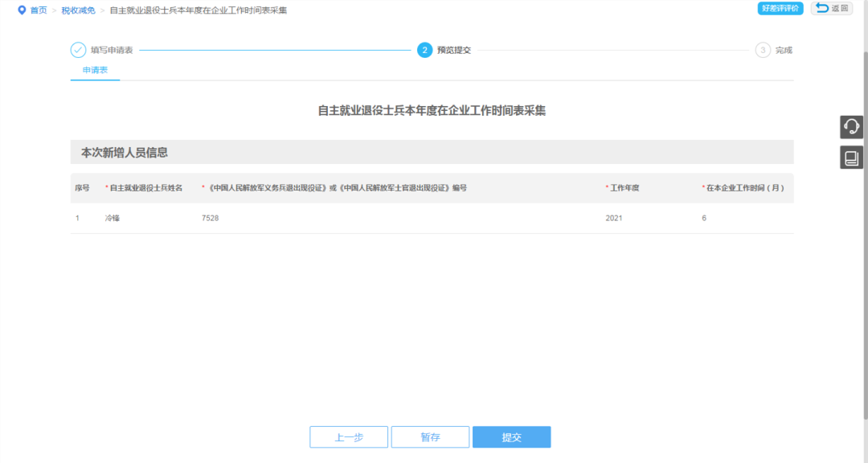Click the step 2 circle icon

coord(424,50)
